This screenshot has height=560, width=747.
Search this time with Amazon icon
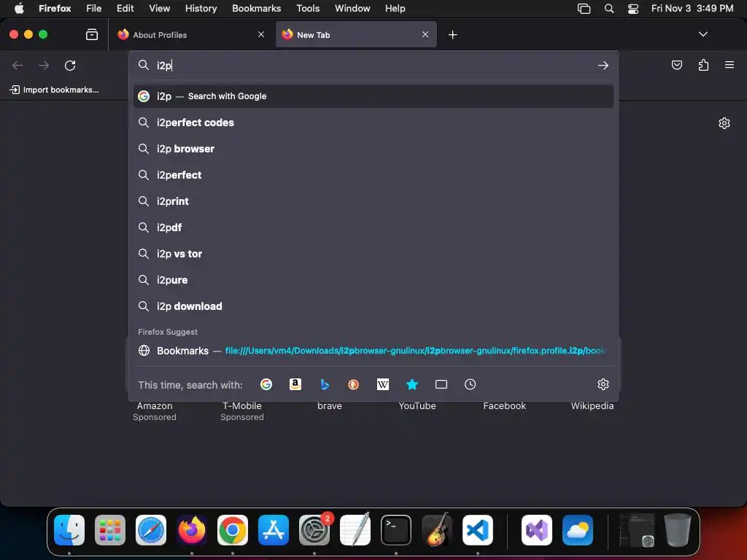(295, 384)
